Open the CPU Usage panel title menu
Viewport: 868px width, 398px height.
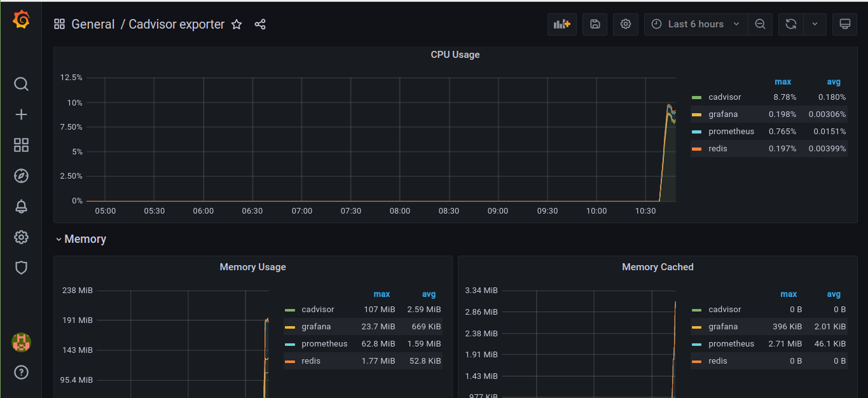click(455, 55)
